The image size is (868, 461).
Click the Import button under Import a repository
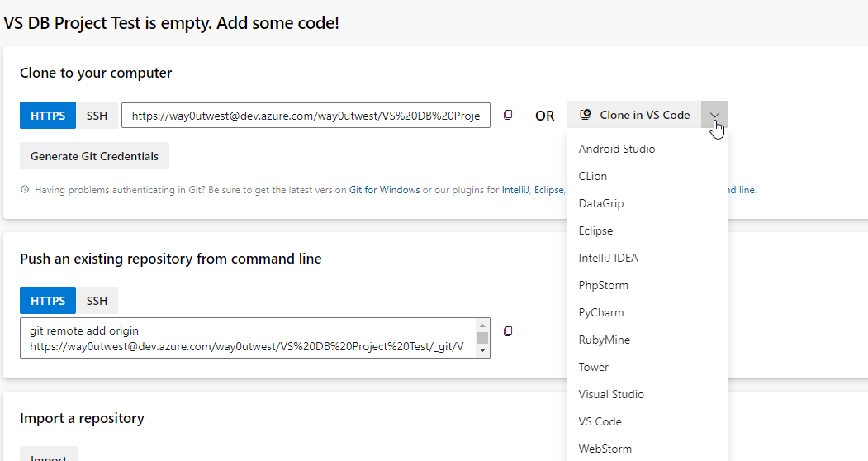pyautogui.click(x=49, y=454)
